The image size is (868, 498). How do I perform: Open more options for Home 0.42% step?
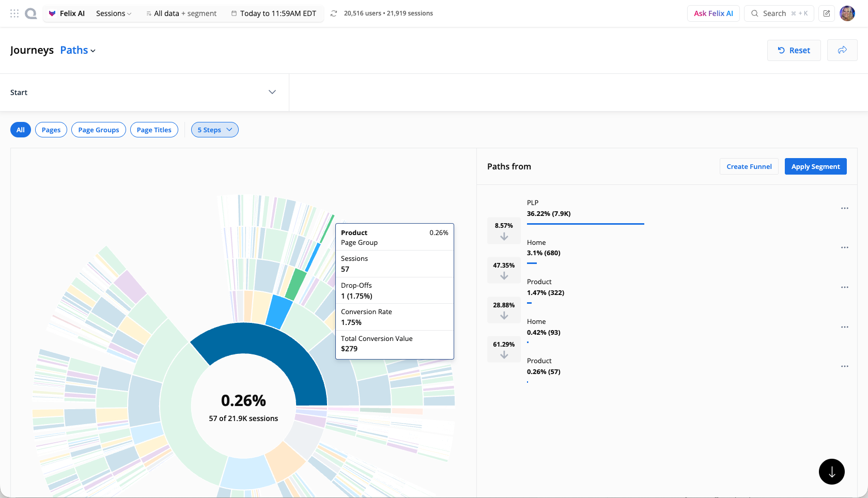pos(845,327)
